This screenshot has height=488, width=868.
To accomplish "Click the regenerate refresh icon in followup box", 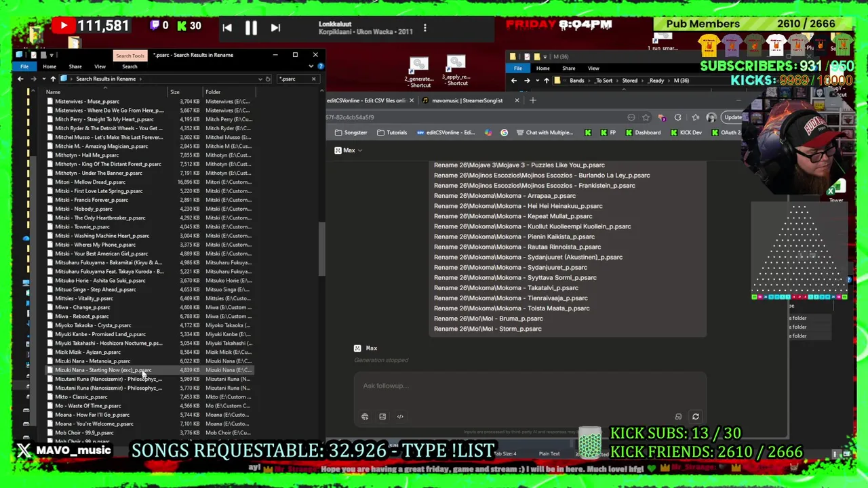I will [x=696, y=417].
